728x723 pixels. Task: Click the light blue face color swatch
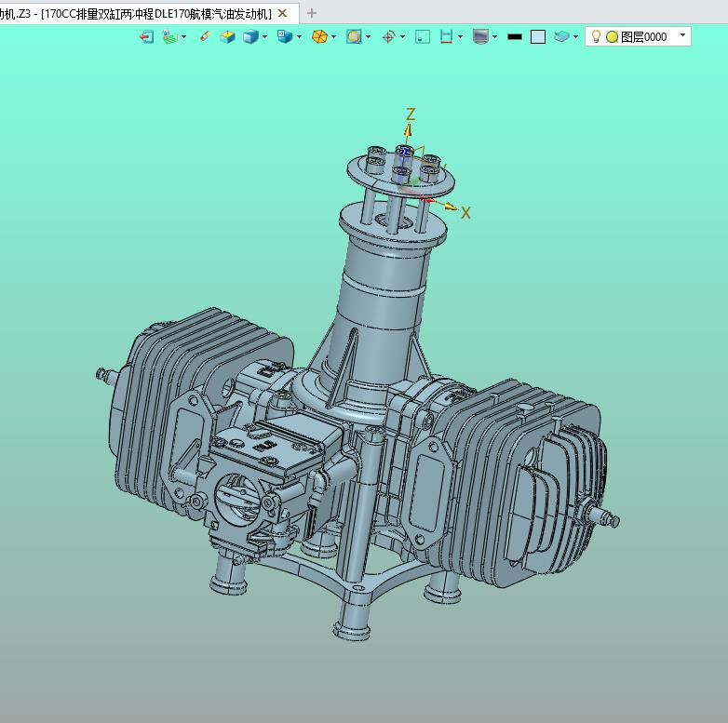click(538, 36)
